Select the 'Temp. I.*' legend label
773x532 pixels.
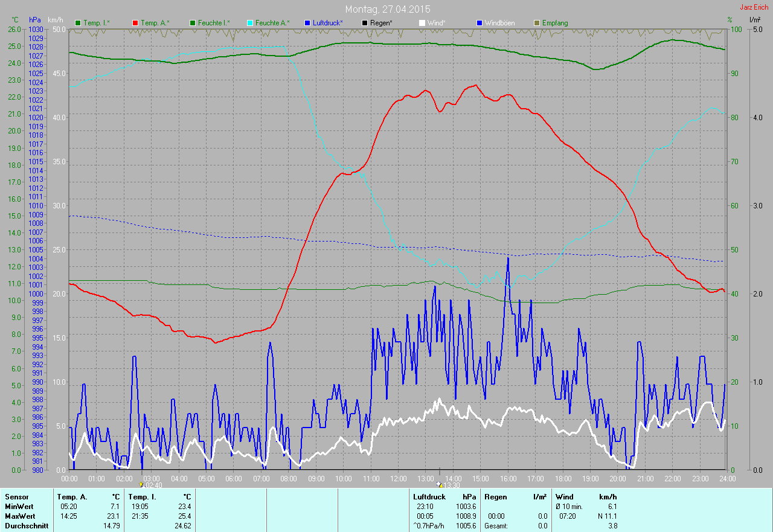tap(97, 23)
